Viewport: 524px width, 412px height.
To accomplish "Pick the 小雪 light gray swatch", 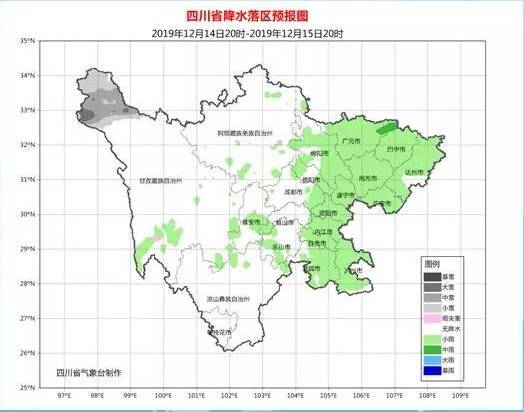I will click(432, 308).
